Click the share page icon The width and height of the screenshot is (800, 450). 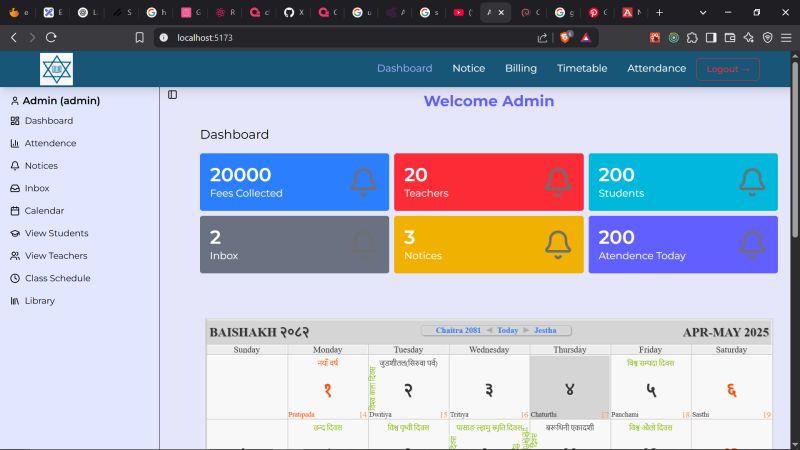(542, 38)
